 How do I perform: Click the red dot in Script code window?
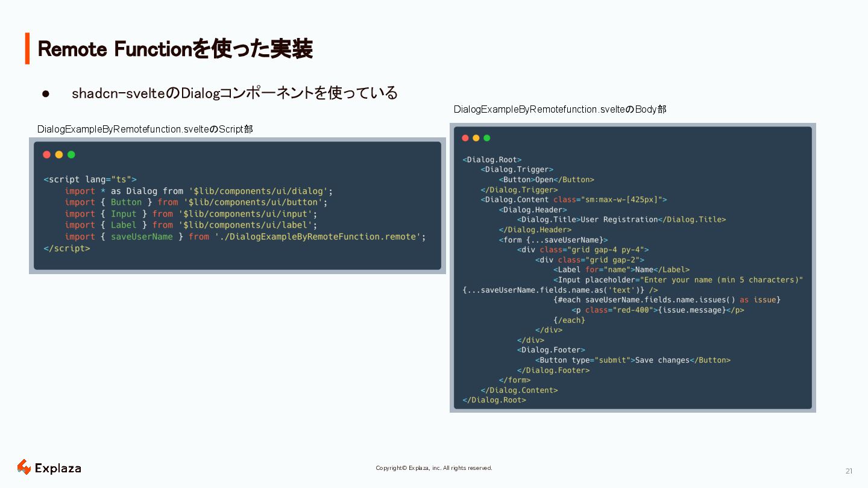click(x=47, y=155)
